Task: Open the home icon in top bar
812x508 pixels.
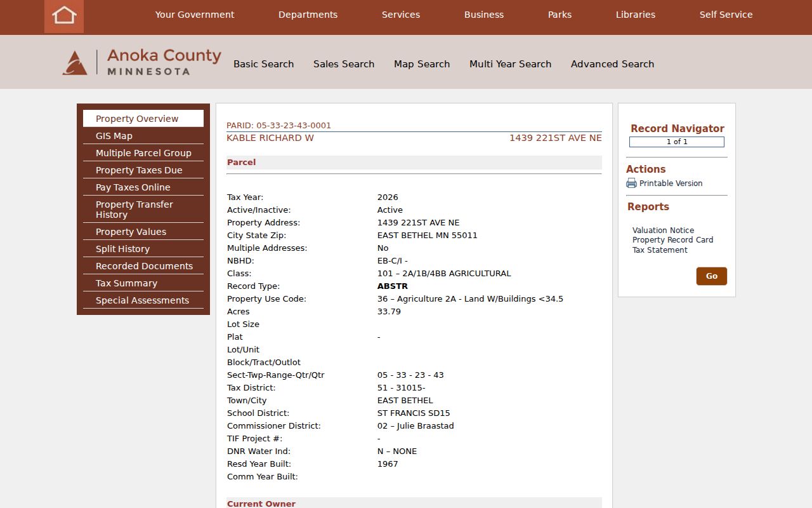Action: pos(64,15)
